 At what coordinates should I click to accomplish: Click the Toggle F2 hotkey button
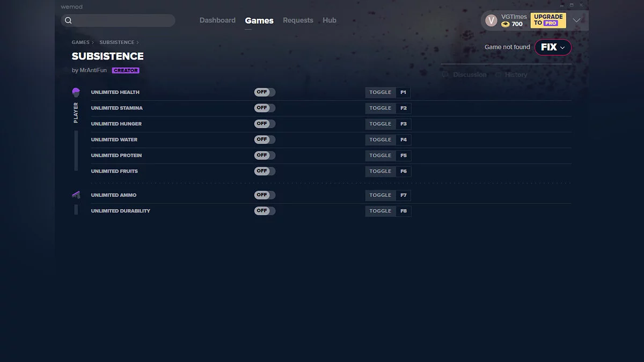click(388, 108)
